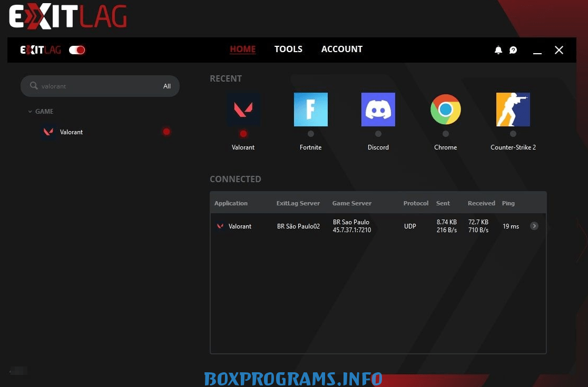Image resolution: width=588 pixels, height=387 pixels.
Task: Toggle the red status dot for Valorant in list
Action: point(166,132)
